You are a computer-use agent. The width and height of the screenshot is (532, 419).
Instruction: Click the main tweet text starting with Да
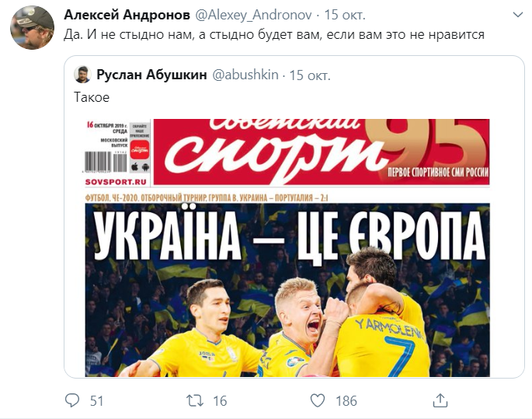(x=274, y=35)
